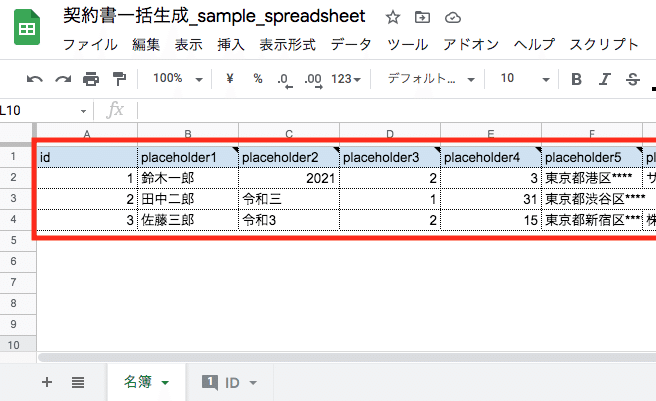Open the 表示形式 menu
Screen dimensions: 656x401
(287, 44)
